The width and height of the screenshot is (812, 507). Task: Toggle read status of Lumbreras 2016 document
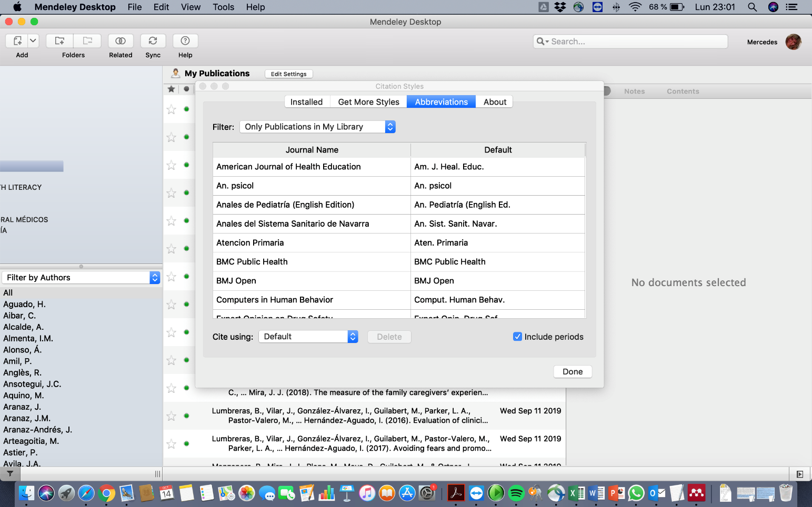[x=186, y=415]
